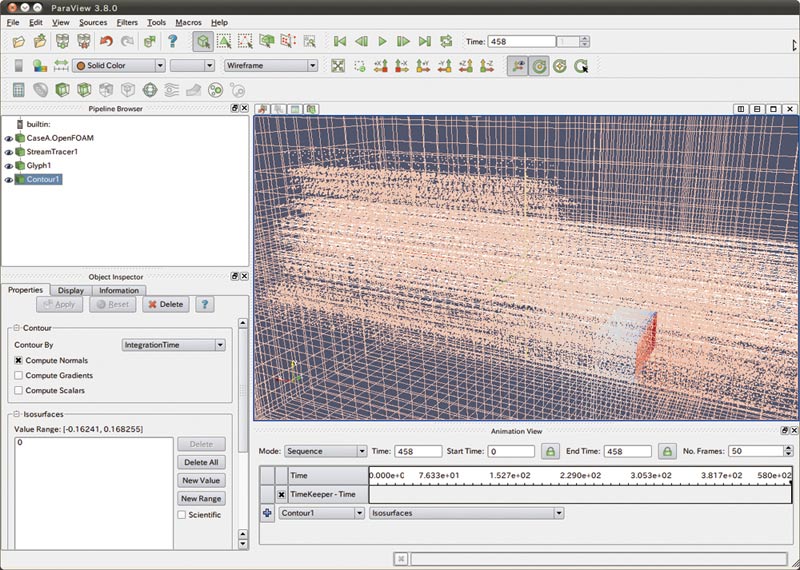Switch to the Display tab
The height and width of the screenshot is (570, 800).
tap(70, 290)
